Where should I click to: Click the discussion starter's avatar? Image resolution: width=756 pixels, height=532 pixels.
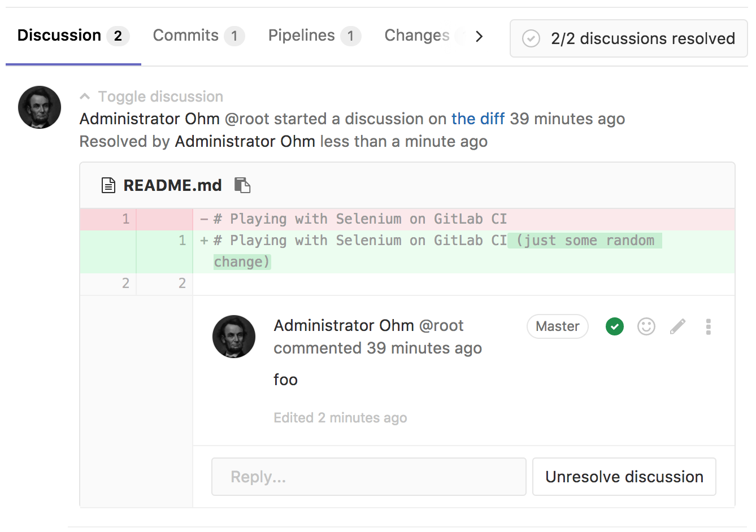40,107
